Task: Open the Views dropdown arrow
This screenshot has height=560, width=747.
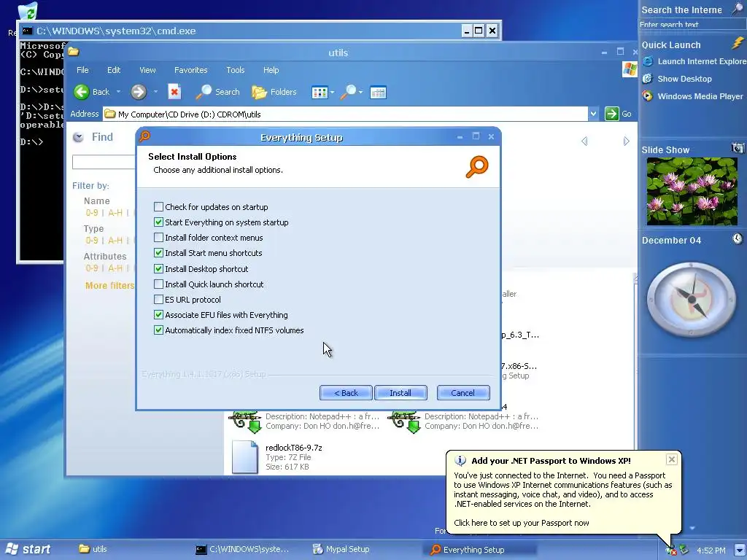Action: pos(332,93)
